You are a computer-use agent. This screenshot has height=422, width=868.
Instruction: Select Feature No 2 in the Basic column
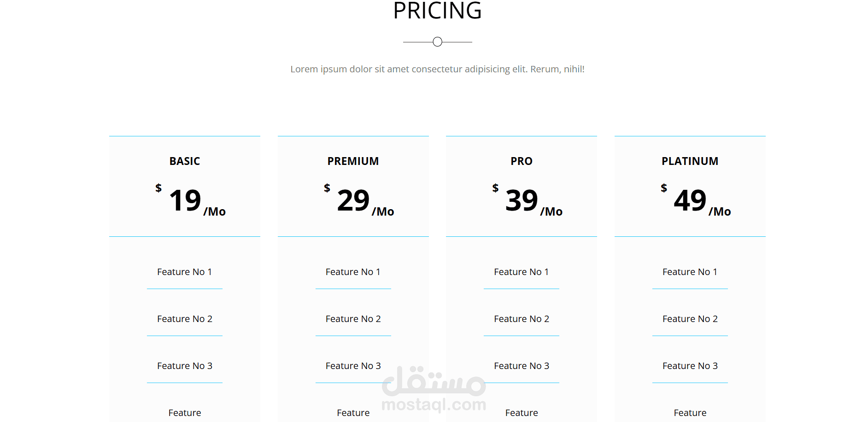(x=184, y=319)
